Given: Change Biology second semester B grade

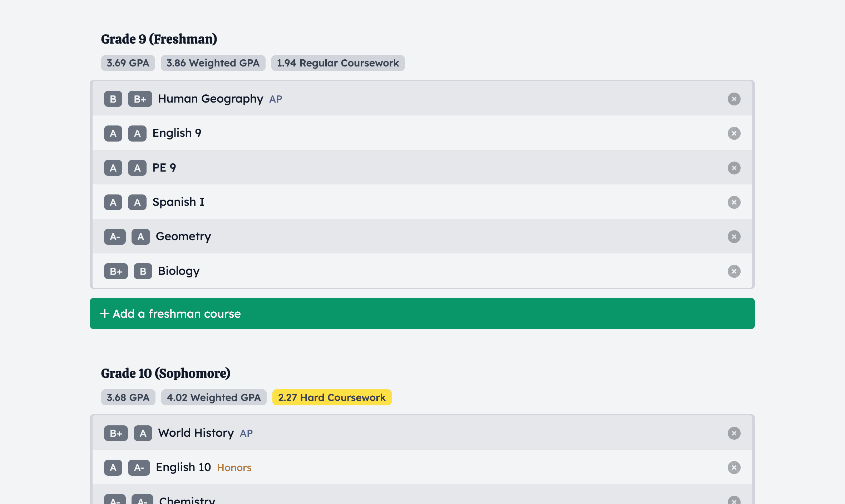Looking at the screenshot, I should [x=143, y=271].
